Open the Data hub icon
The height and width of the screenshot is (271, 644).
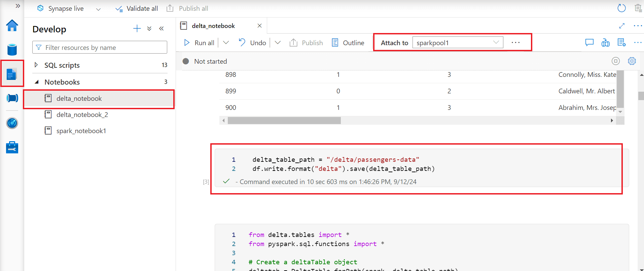point(12,50)
